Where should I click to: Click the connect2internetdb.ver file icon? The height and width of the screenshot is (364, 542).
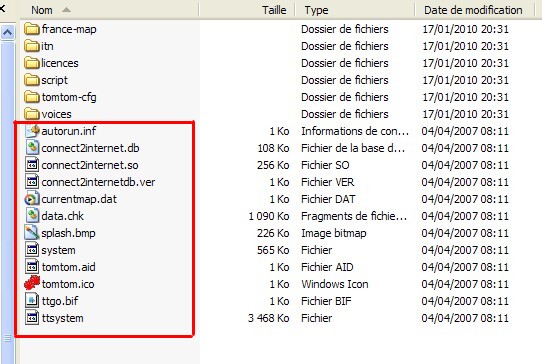[32, 181]
